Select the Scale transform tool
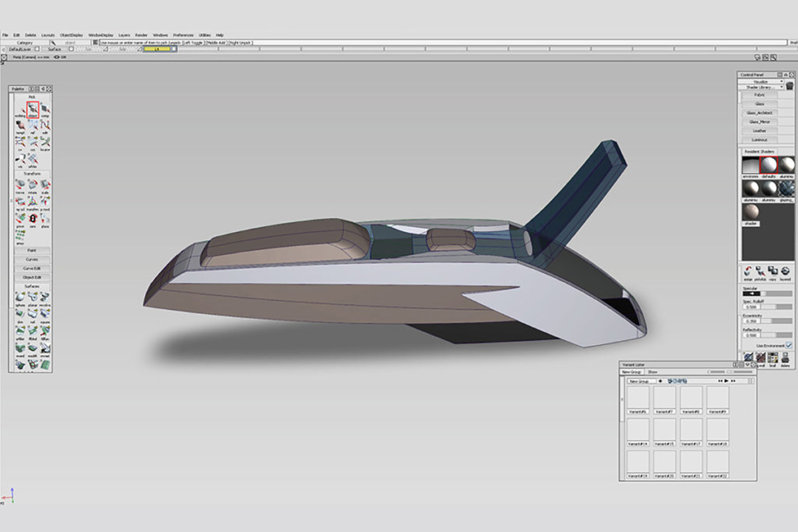This screenshot has width=798, height=532. point(45,186)
